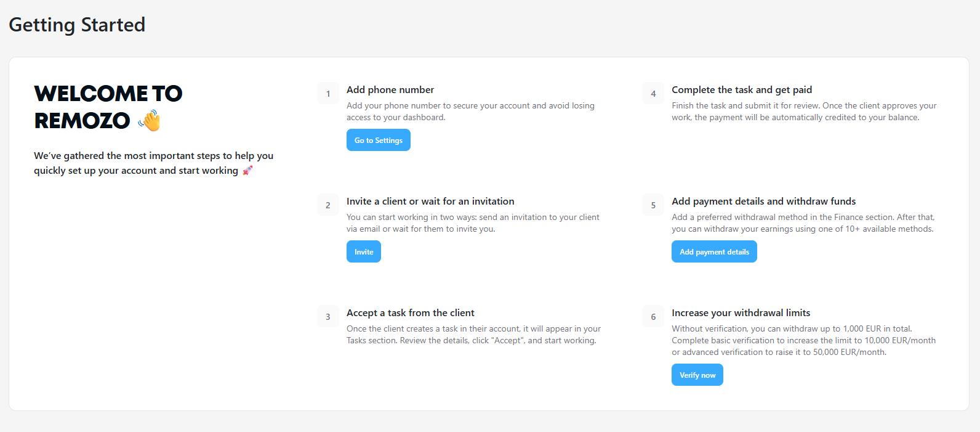Image resolution: width=980 pixels, height=432 pixels.
Task: Click 'Increase your withdrawal limits' heading
Action: click(x=741, y=313)
